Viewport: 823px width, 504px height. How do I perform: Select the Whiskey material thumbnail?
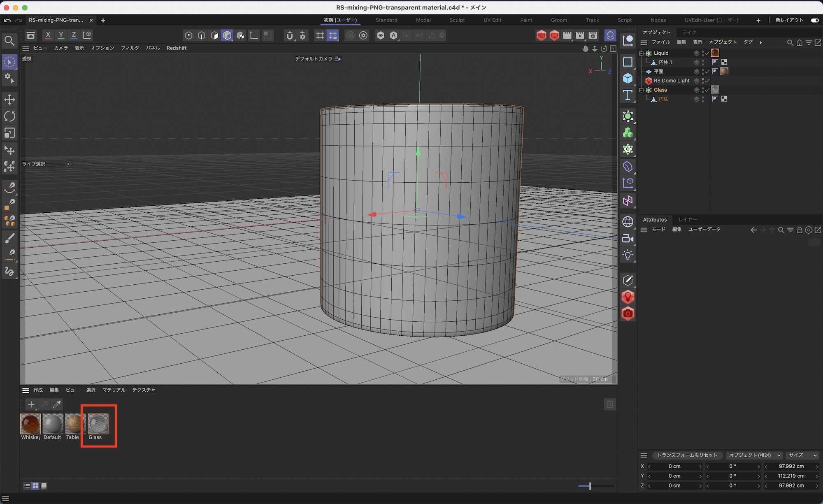[x=30, y=424]
